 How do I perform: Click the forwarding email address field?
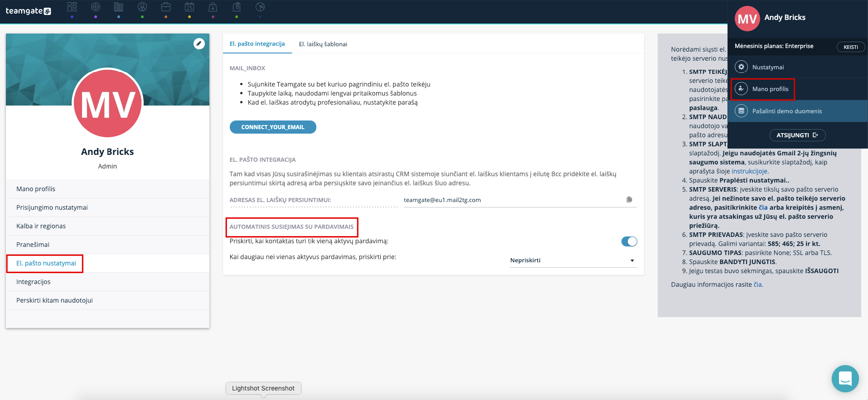point(520,200)
